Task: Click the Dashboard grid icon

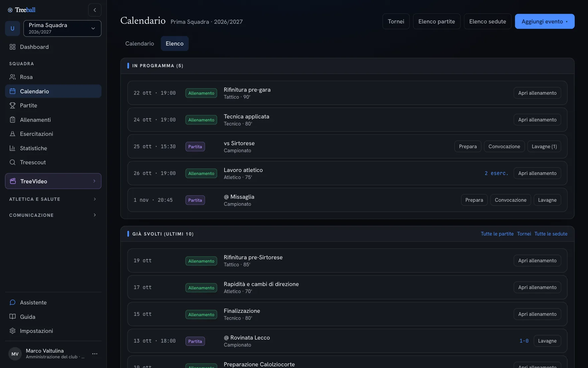Action: coord(13,47)
